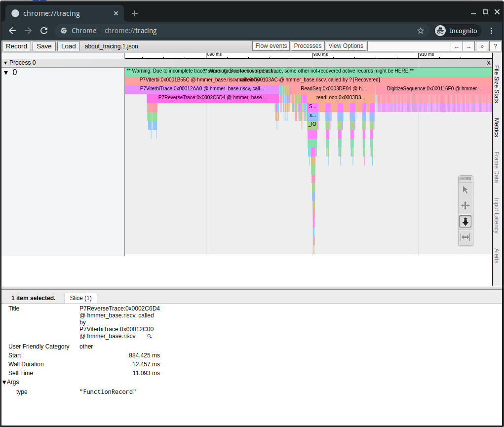Select the pan move tool
This screenshot has height=427, width=504.
pos(465,206)
